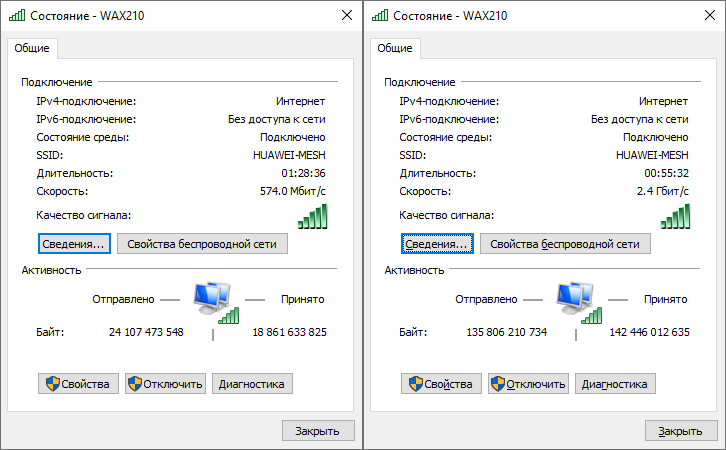The image size is (726, 450).
Task: Open Свойства беспроводной сети in 00:55:32 dialog
Action: point(565,244)
